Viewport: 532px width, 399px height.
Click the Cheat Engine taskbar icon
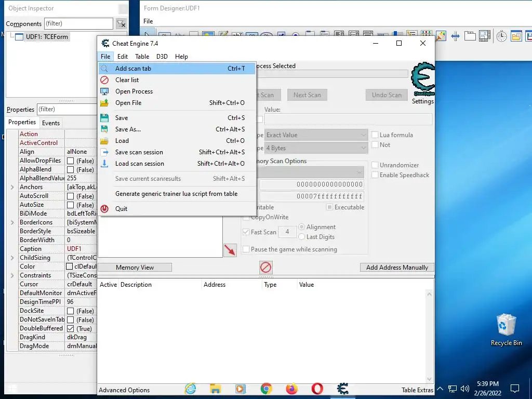pos(343,389)
